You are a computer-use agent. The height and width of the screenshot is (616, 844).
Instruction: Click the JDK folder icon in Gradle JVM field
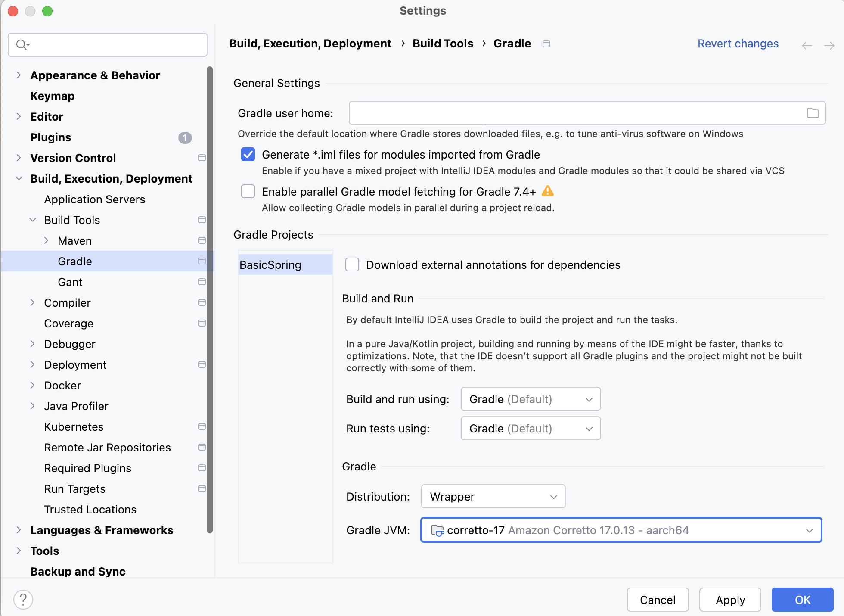pos(437,530)
